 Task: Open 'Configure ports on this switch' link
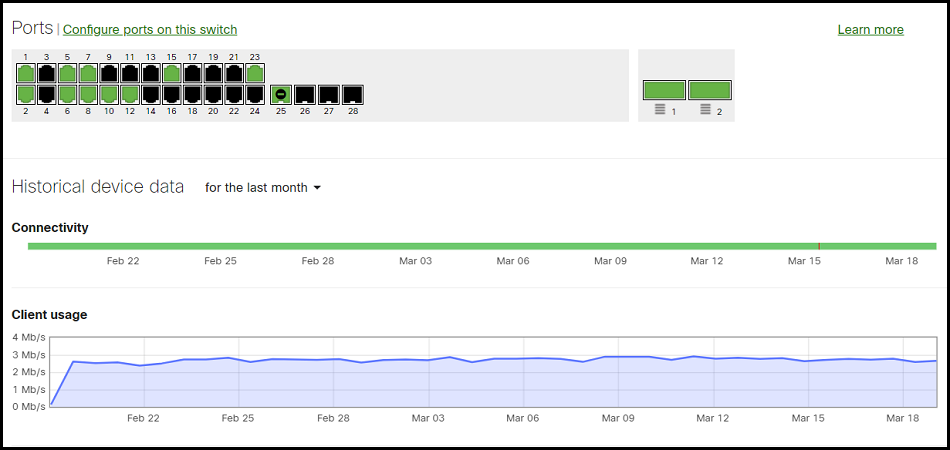click(150, 30)
